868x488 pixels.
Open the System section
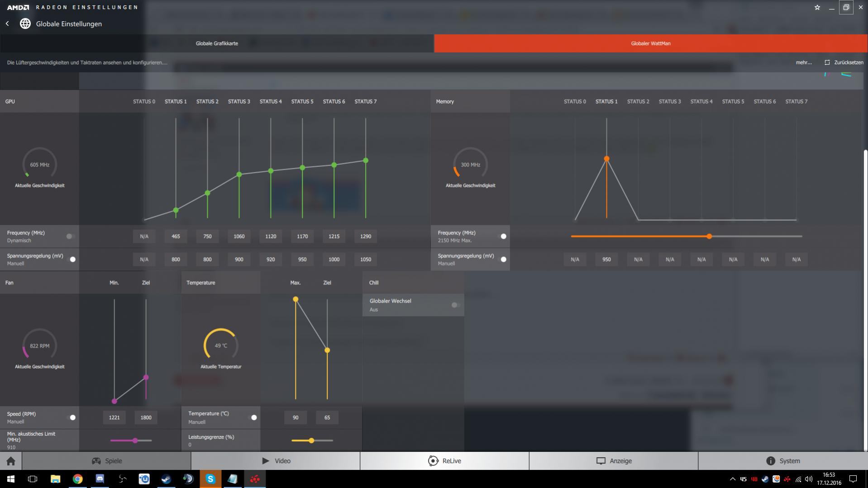coord(783,461)
